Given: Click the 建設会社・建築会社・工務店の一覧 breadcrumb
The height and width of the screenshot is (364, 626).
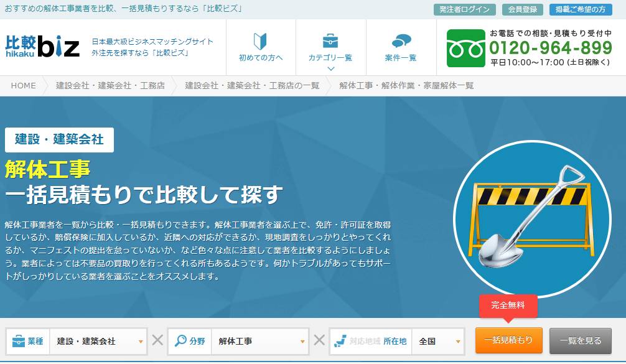Looking at the screenshot, I should pyautogui.click(x=252, y=85).
